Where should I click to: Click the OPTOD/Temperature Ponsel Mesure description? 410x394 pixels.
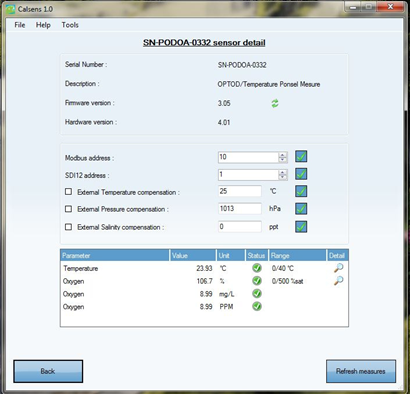[269, 84]
